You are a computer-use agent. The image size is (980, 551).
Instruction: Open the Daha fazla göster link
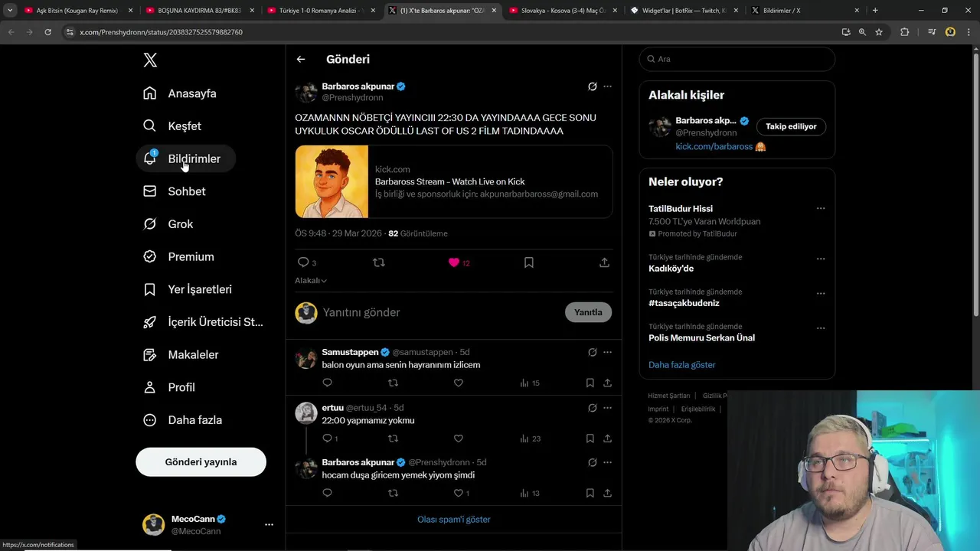point(681,365)
